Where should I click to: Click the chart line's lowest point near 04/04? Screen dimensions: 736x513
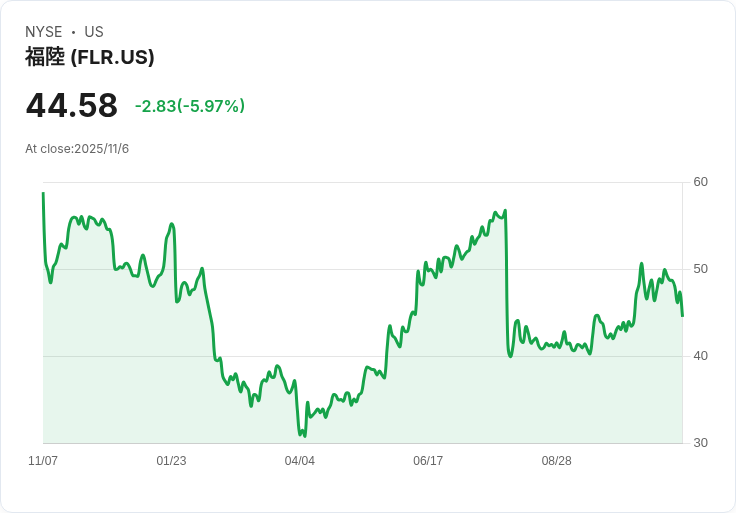click(303, 435)
